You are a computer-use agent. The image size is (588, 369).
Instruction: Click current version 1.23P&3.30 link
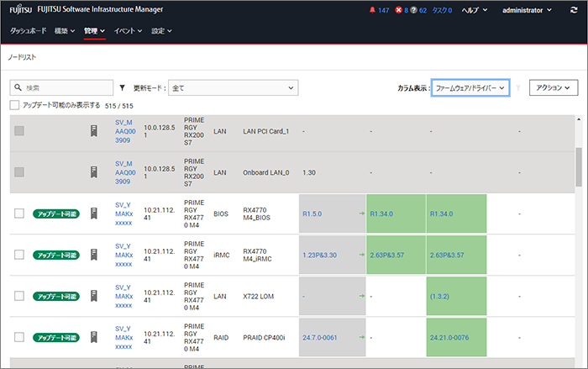point(319,255)
